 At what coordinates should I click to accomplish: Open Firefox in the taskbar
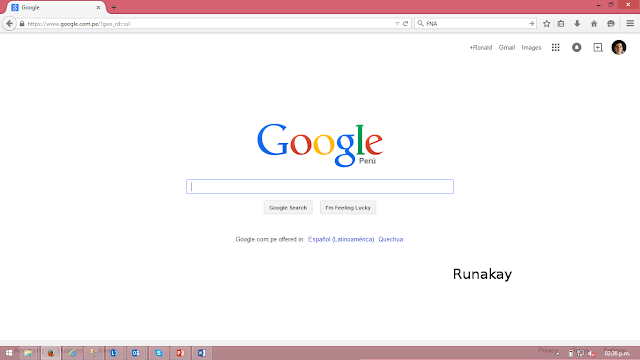coord(51,353)
